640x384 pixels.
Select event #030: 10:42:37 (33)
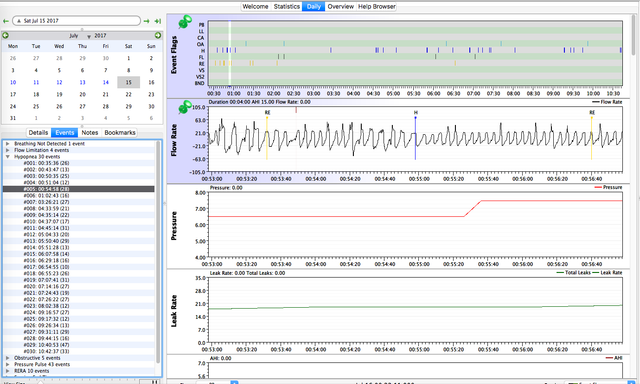[79, 351]
